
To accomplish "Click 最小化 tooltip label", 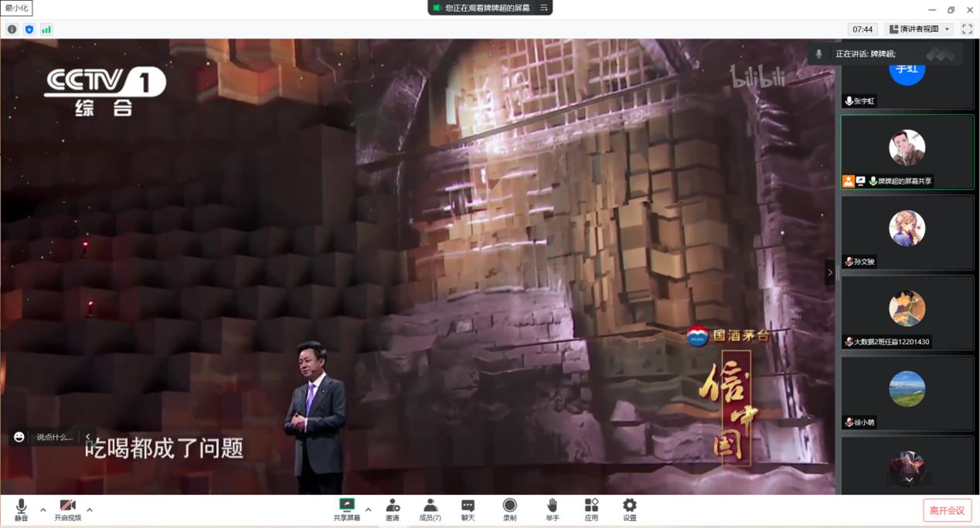I will (x=17, y=9).
